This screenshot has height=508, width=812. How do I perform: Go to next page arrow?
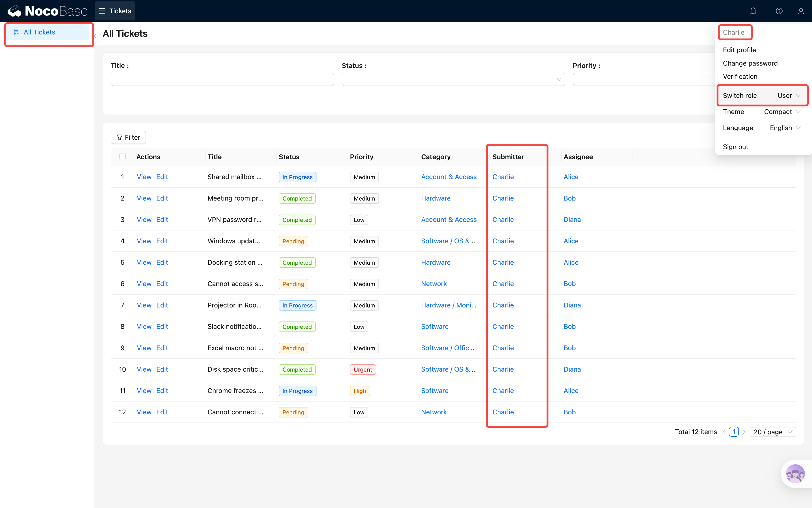[x=744, y=432]
